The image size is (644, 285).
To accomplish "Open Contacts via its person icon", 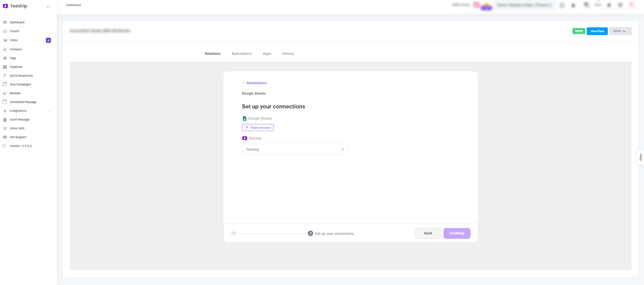I will click(5, 49).
